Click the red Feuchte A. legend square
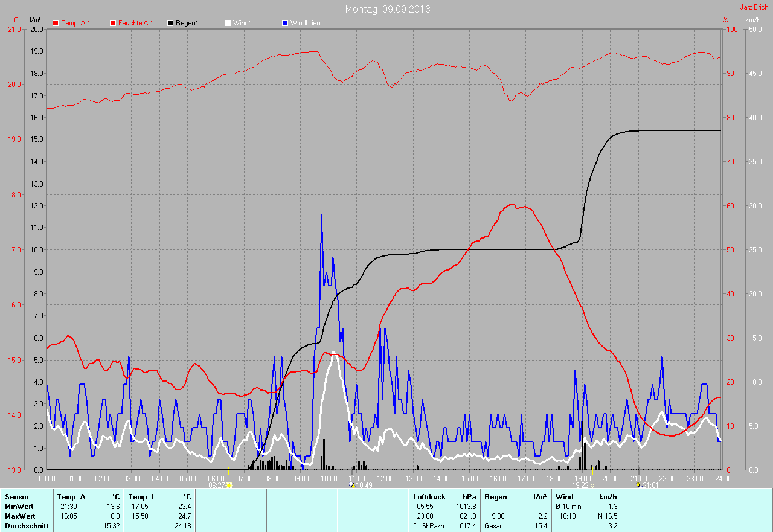 click(113, 23)
